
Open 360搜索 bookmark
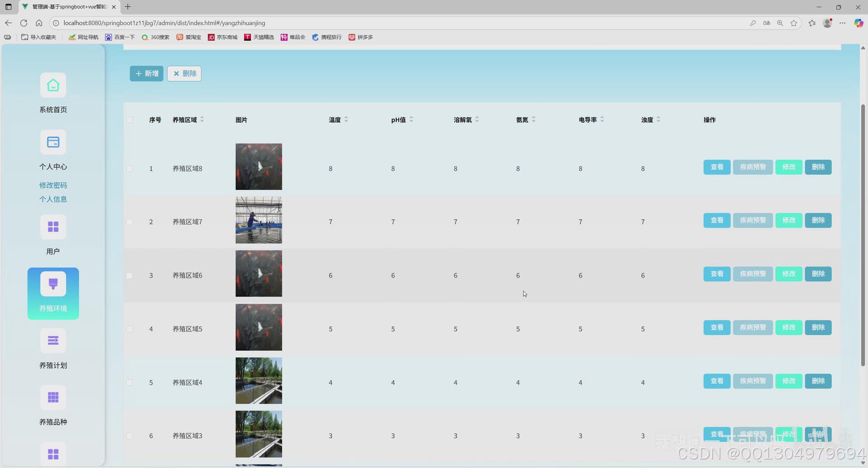click(155, 37)
